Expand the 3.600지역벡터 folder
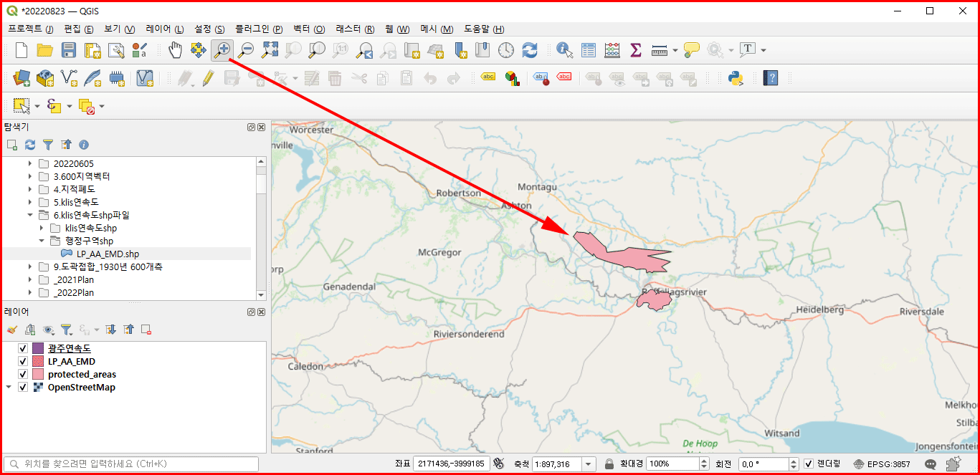Screen dimensions: 980x475 (x=30, y=176)
